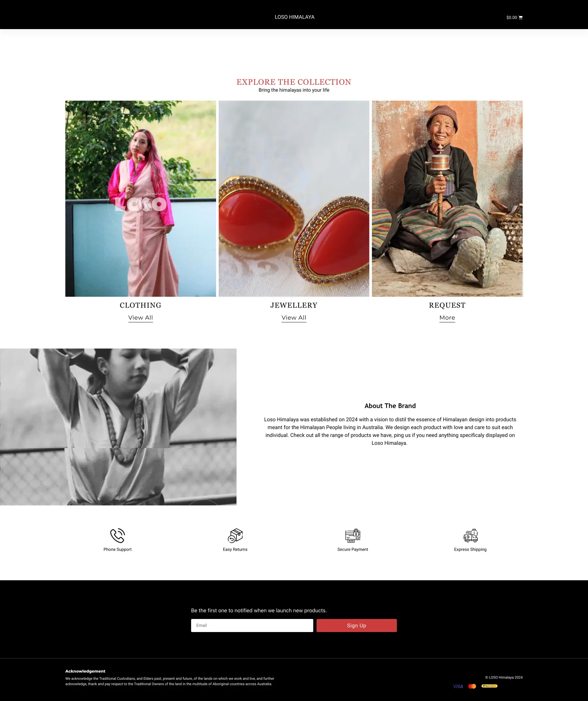Click the Secure Payment icon
The width and height of the screenshot is (588, 701).
(353, 535)
